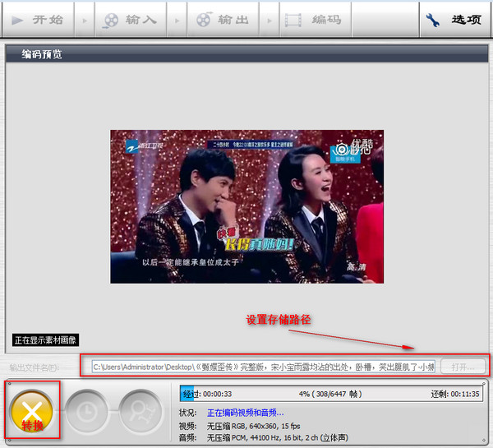493x448 pixels.
Task: Click the encoding progress bar
Action: click(331, 394)
